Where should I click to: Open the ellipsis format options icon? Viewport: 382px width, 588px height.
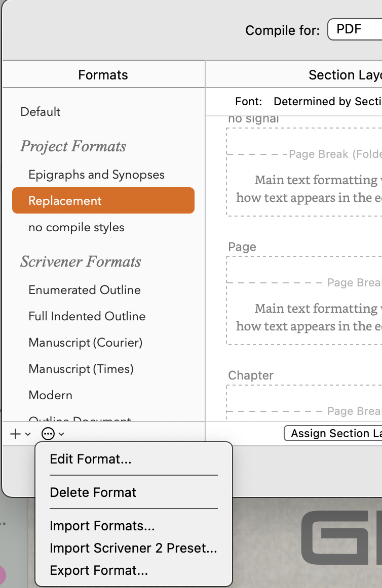(49, 433)
